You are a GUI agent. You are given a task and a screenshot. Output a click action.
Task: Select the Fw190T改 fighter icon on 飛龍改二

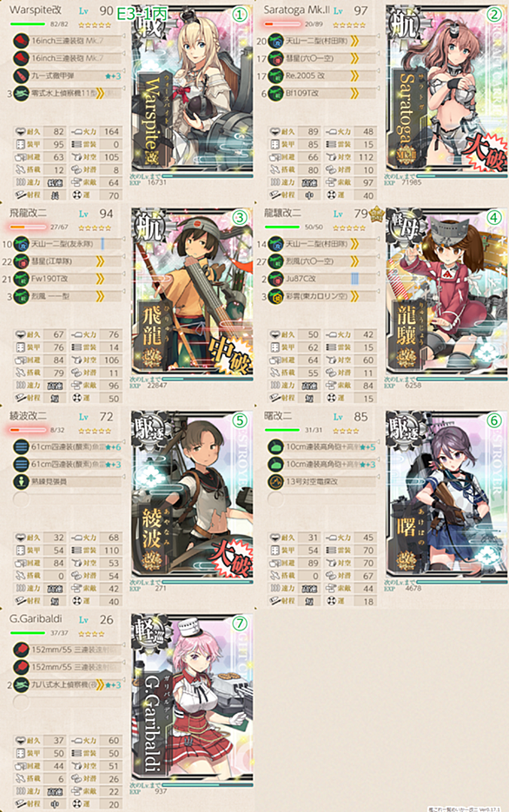[x=21, y=279]
